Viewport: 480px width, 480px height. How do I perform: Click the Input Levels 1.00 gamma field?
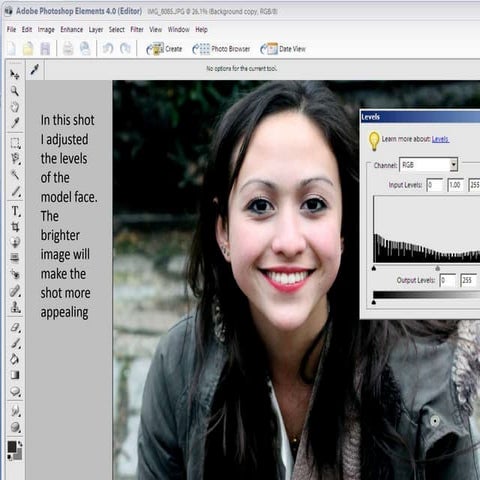coord(455,185)
